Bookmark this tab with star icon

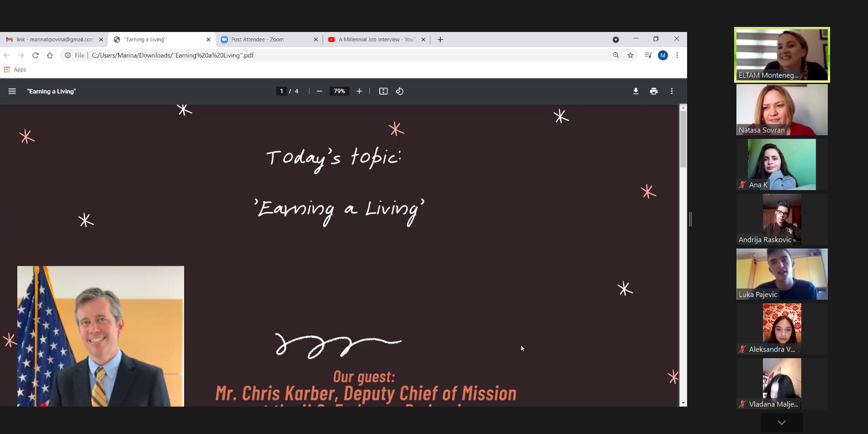(630, 55)
